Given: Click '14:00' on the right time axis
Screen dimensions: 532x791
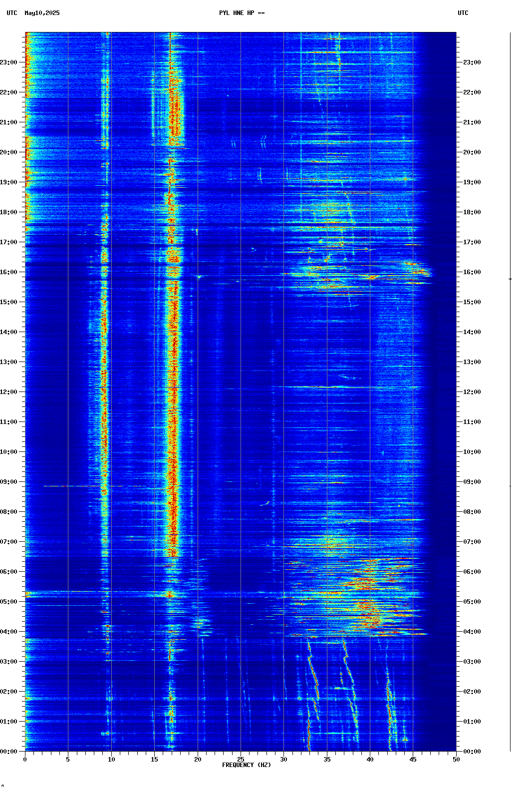Looking at the screenshot, I should [472, 332].
